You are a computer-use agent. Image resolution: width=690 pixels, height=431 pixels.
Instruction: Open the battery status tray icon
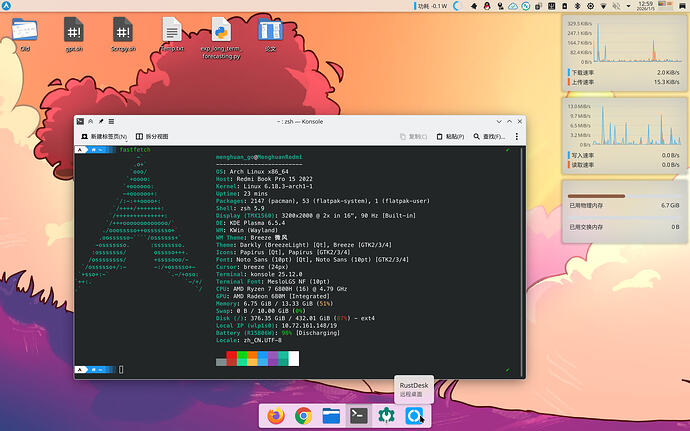(x=565, y=6)
